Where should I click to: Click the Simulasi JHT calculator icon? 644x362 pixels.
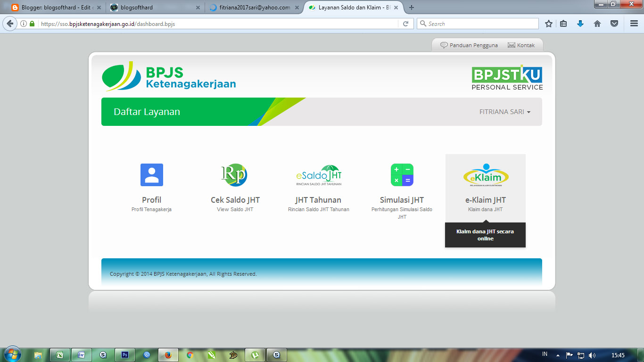(x=402, y=175)
